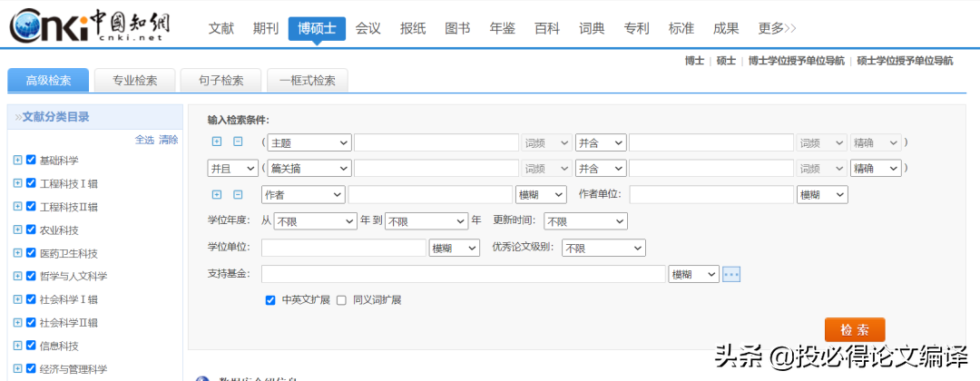
Task: Switch to the 专业检索 tab
Action: point(135,80)
